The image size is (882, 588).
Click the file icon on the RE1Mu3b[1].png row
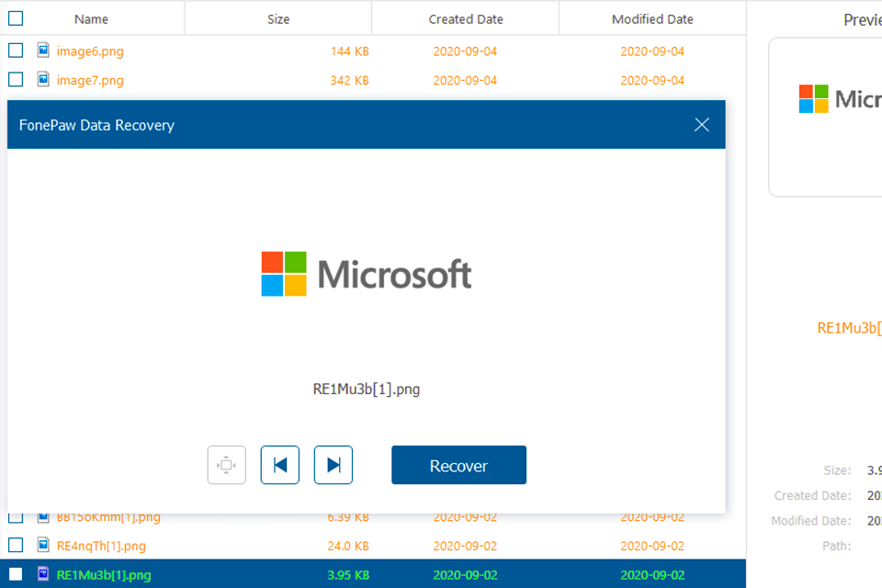click(43, 574)
